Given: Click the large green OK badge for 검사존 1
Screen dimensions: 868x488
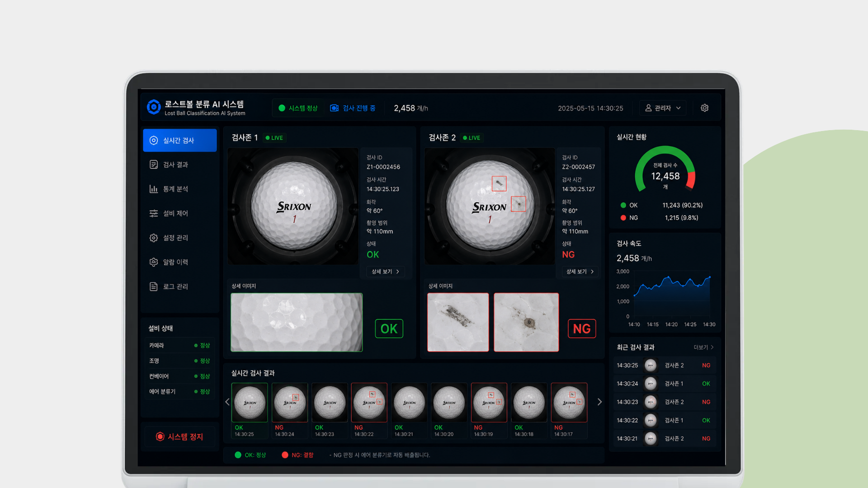Looking at the screenshot, I should 389,328.
